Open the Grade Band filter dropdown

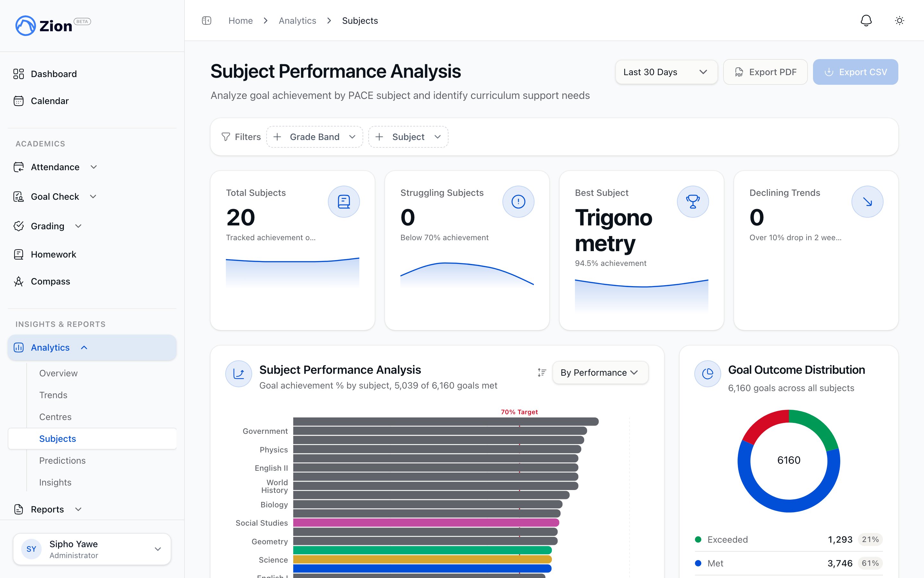tap(315, 137)
